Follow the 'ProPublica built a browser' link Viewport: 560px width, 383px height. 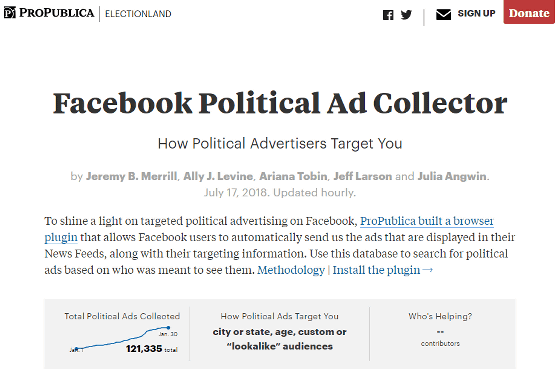[x=427, y=221]
